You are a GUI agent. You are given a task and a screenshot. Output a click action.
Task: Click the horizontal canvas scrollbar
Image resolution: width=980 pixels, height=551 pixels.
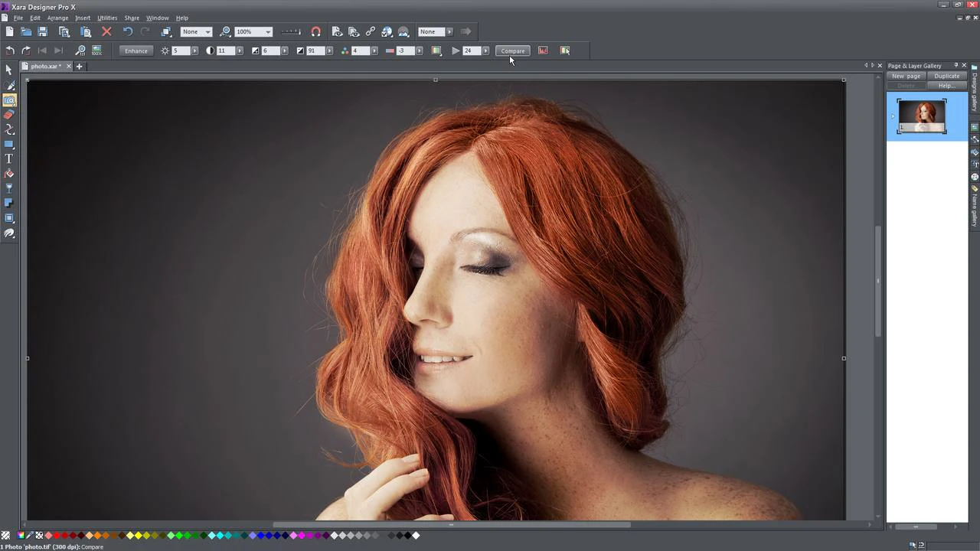click(x=452, y=526)
